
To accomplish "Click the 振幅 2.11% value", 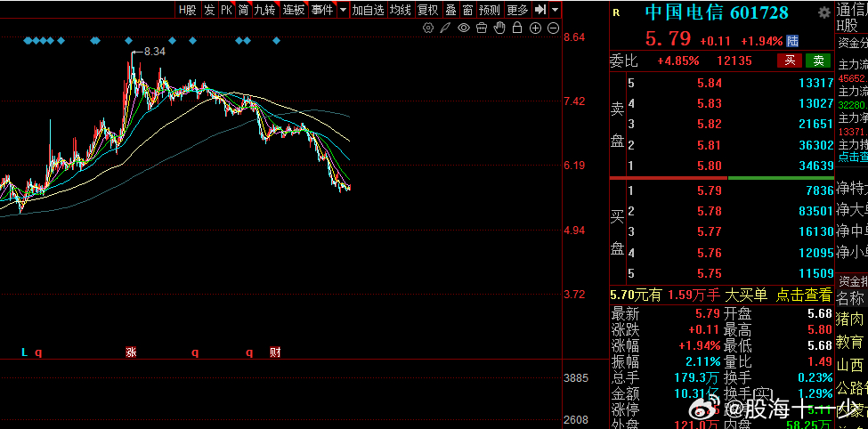I will [x=703, y=362].
